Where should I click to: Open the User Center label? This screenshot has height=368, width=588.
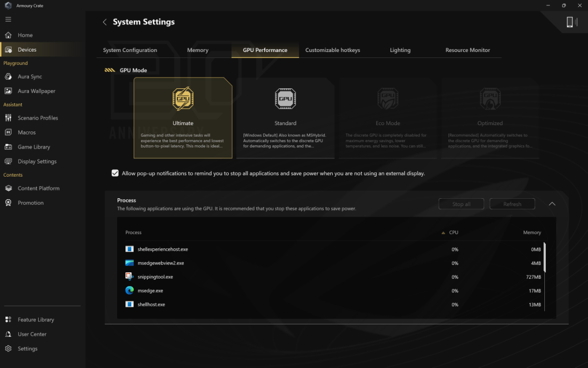coord(32,334)
